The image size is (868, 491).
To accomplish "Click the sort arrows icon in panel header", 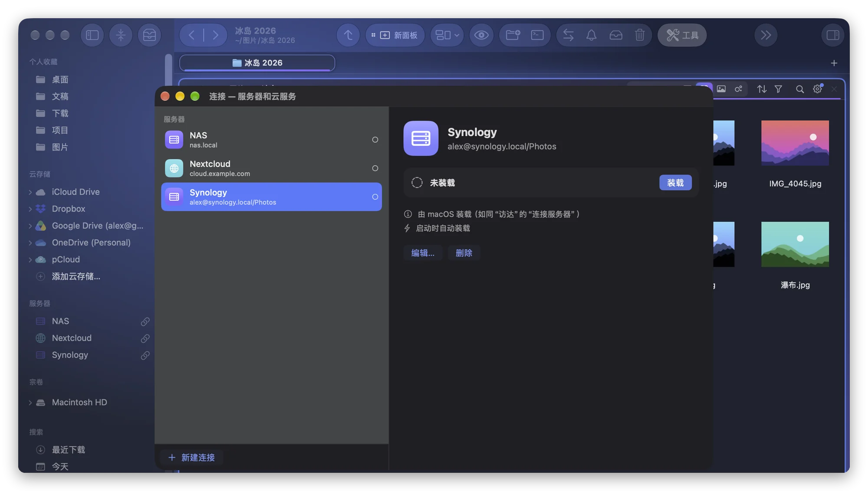I will [762, 89].
